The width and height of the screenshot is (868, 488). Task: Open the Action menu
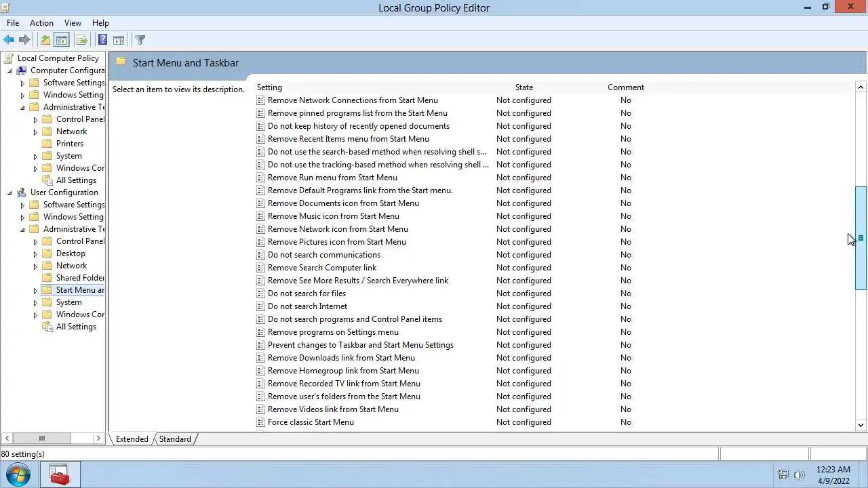(41, 23)
